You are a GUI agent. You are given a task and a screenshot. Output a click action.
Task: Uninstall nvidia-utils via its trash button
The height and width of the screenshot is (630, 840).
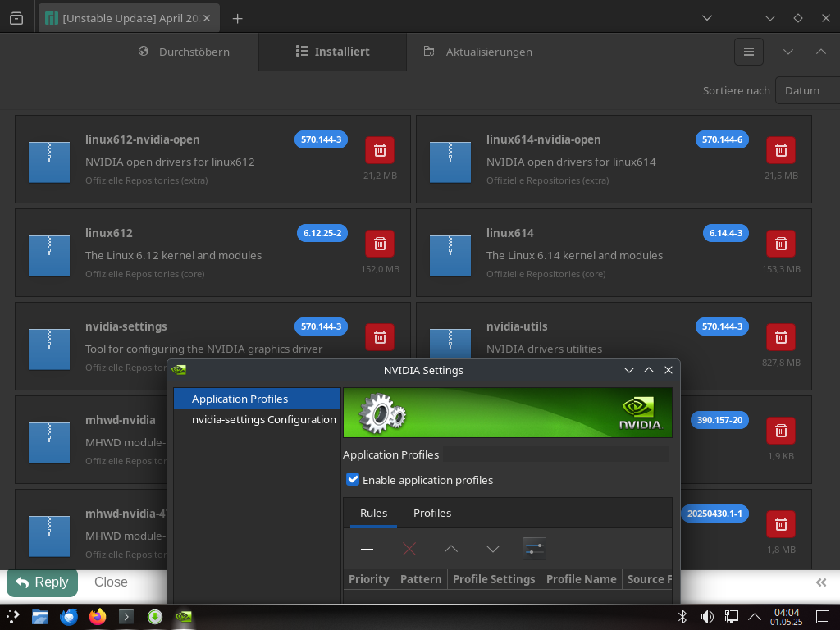point(781,337)
